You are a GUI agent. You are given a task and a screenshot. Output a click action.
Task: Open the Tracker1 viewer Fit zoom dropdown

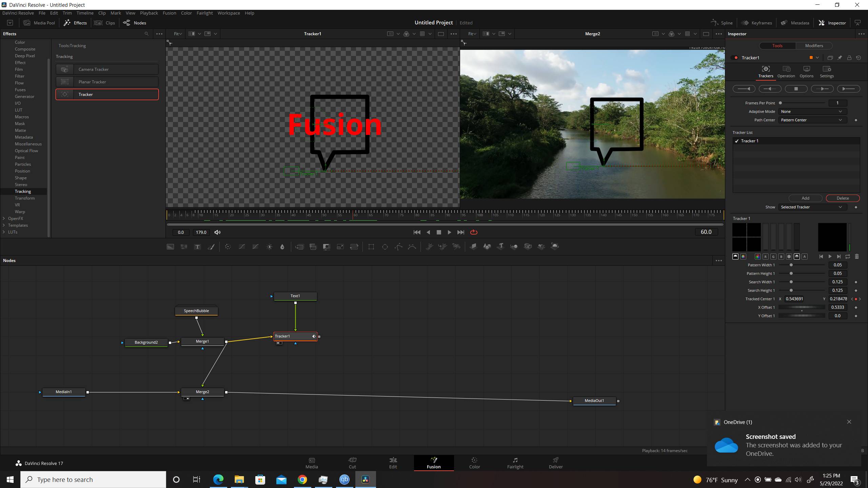click(178, 34)
